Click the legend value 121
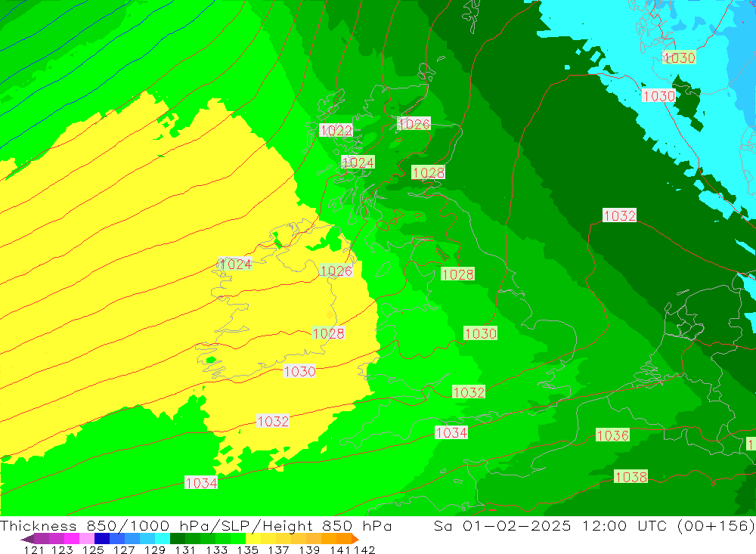This screenshot has width=756, height=554. point(34,549)
